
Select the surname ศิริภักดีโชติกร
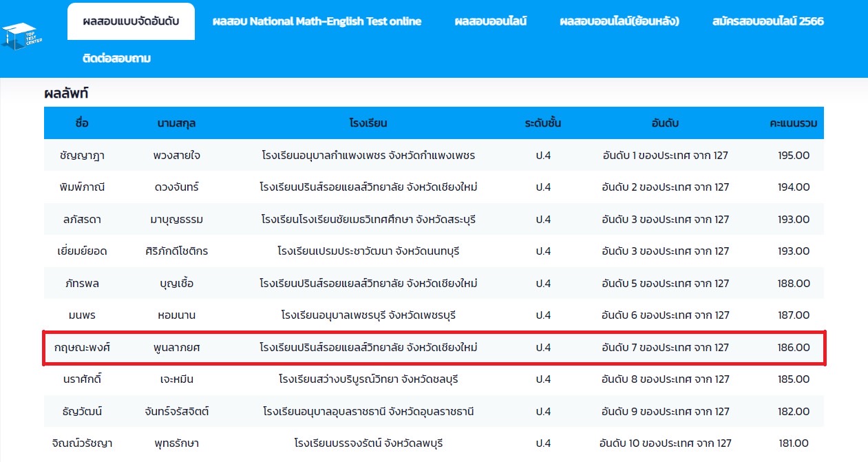pyautogui.click(x=177, y=251)
